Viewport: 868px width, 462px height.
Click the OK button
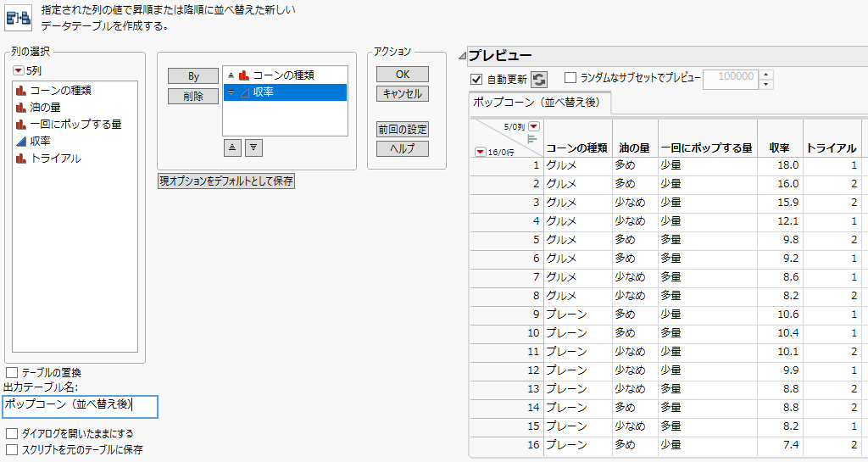[403, 75]
